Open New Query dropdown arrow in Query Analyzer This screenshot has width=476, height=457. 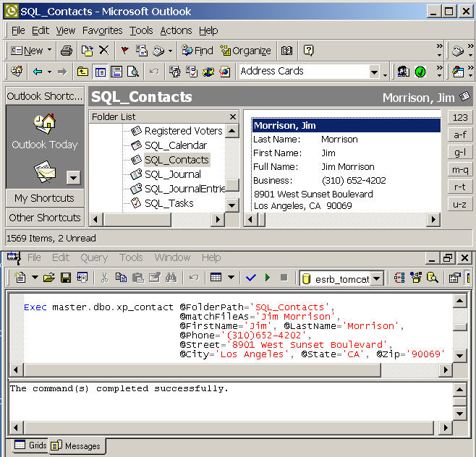(35, 277)
